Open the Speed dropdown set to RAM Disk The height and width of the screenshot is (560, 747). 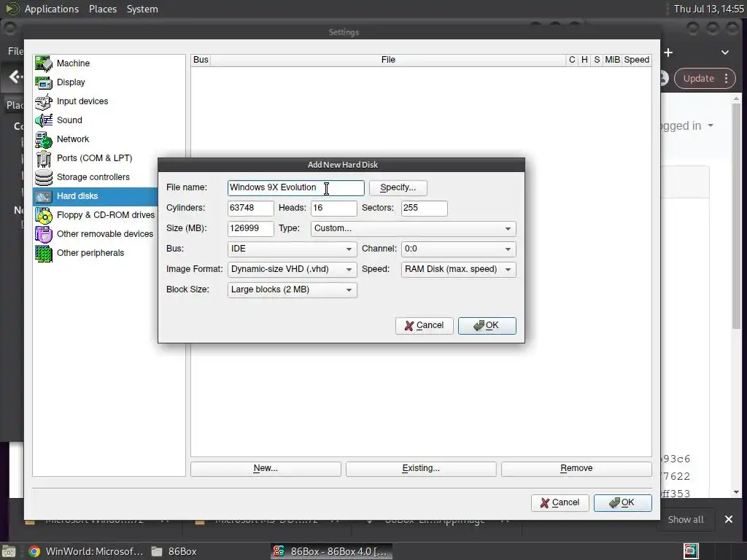pos(458,270)
